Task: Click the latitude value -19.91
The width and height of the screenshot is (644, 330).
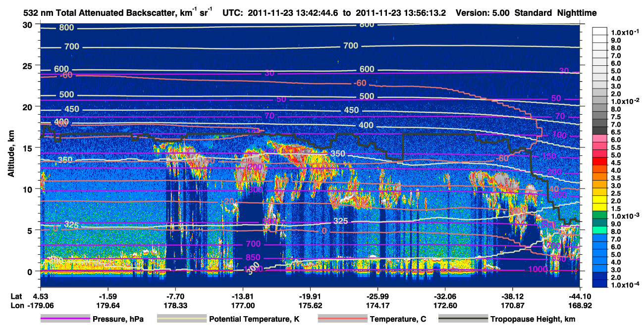Action: [310, 296]
